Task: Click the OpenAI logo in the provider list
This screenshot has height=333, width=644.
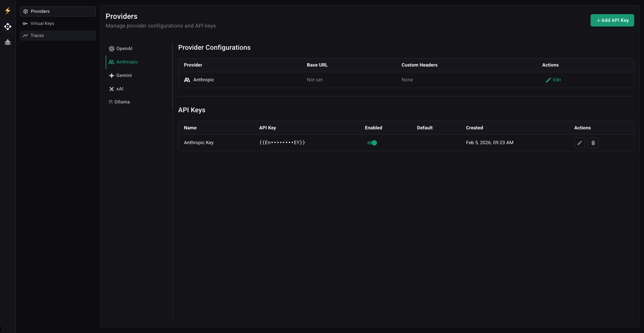Action: [x=111, y=48]
